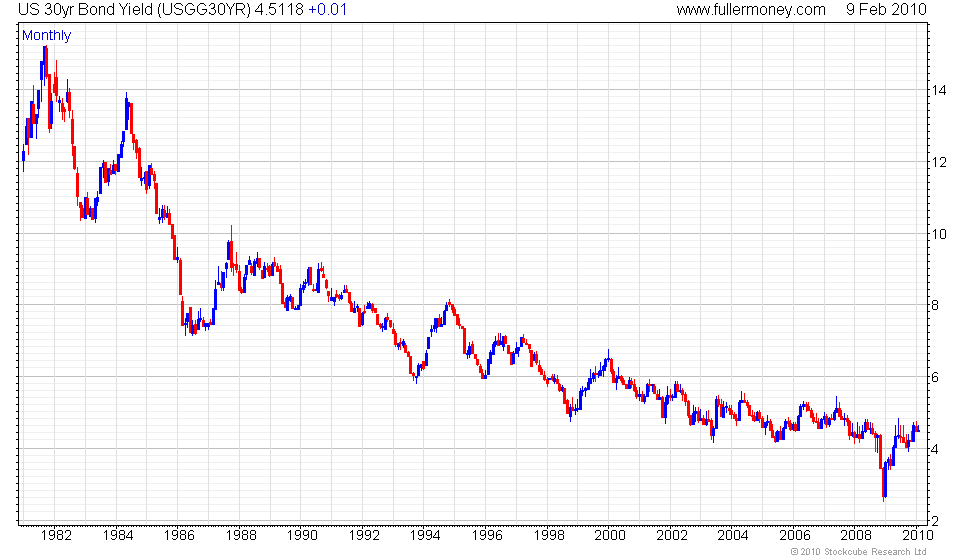
Task: Click the x-axis year 1984
Action: point(118,535)
